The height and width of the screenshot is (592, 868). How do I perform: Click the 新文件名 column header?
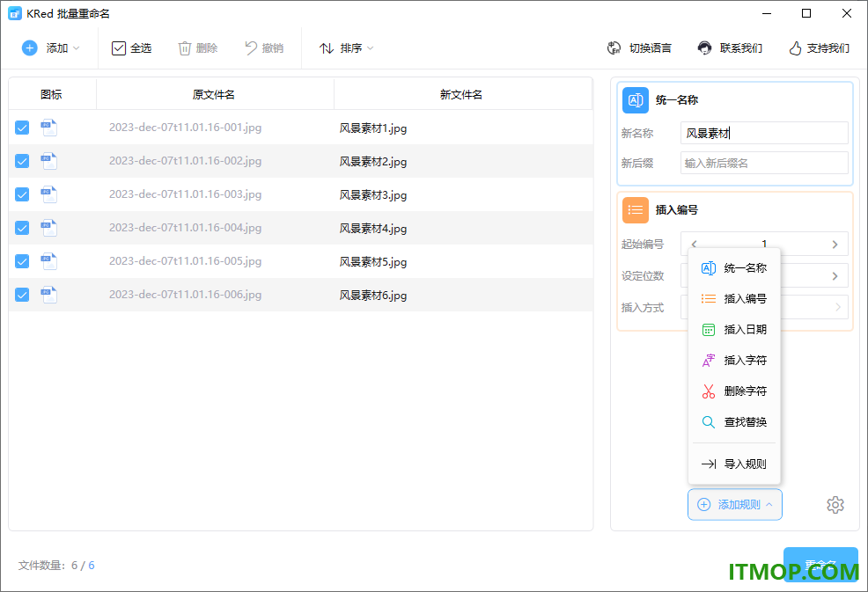click(461, 95)
